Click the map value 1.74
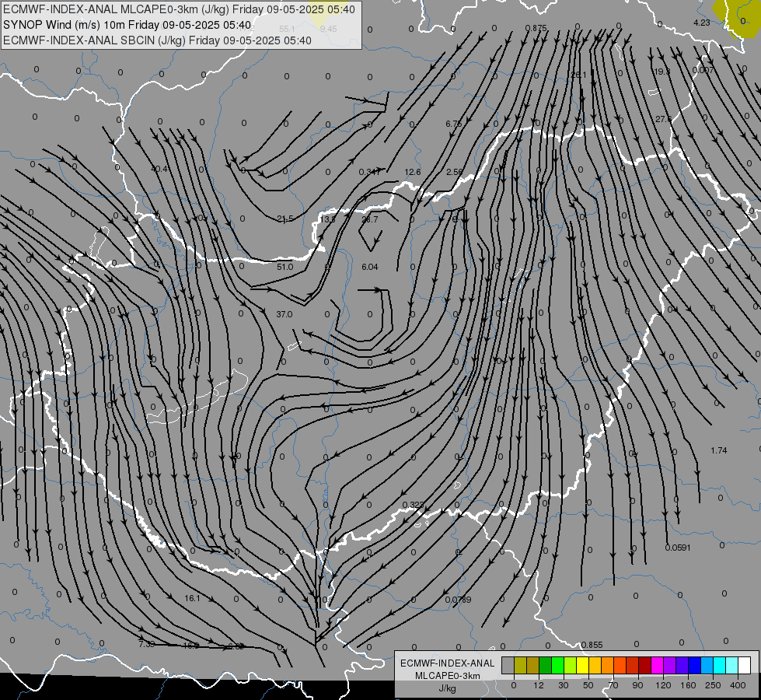The width and height of the screenshot is (761, 700). coord(719,450)
